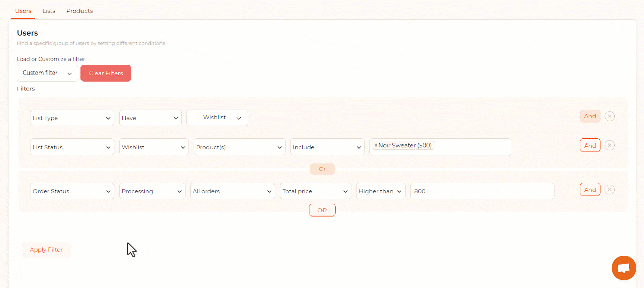Open the Processing status dropdown
The image size is (644, 288).
coord(152,191)
